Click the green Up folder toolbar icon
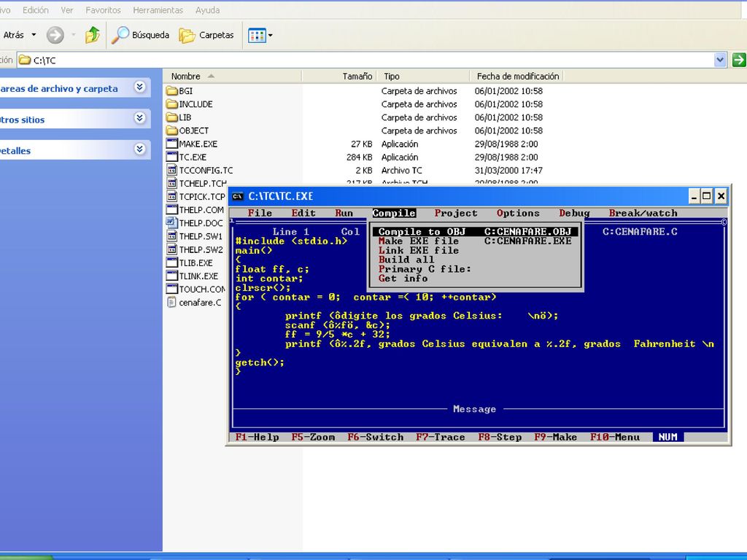This screenshot has height=560, width=747. 93,35
